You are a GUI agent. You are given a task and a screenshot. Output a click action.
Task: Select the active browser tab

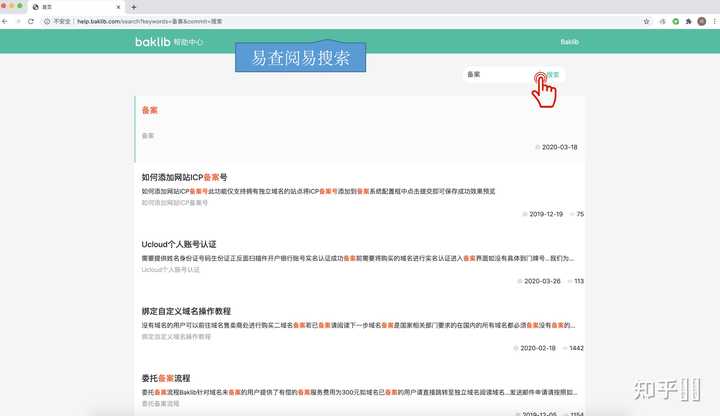(76, 7)
